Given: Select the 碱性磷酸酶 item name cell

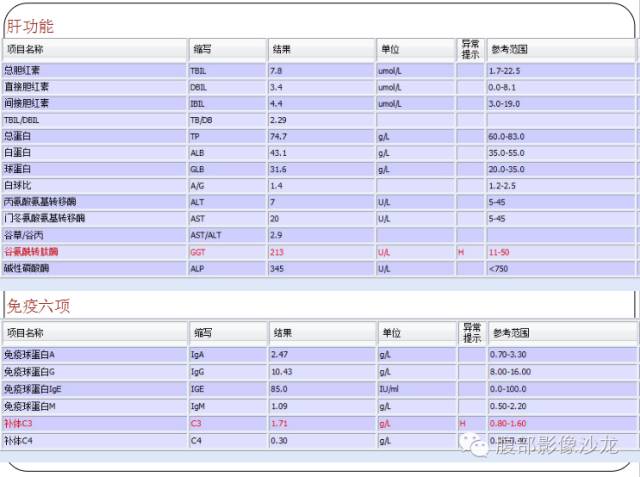Looking at the screenshot, I should pos(95,268).
